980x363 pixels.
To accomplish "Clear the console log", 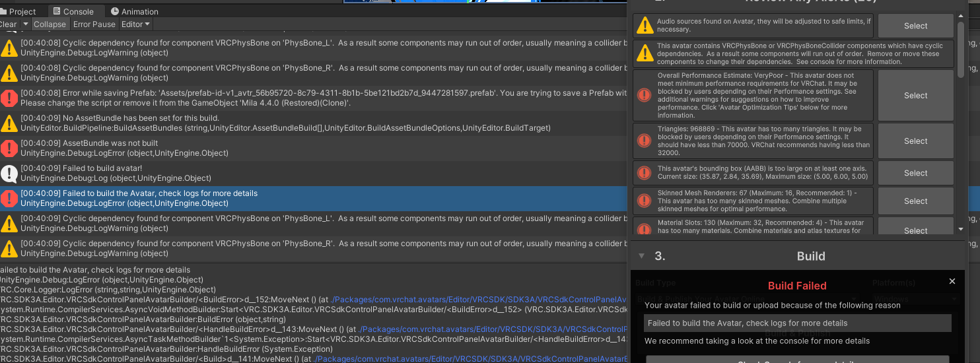I will click(9, 24).
